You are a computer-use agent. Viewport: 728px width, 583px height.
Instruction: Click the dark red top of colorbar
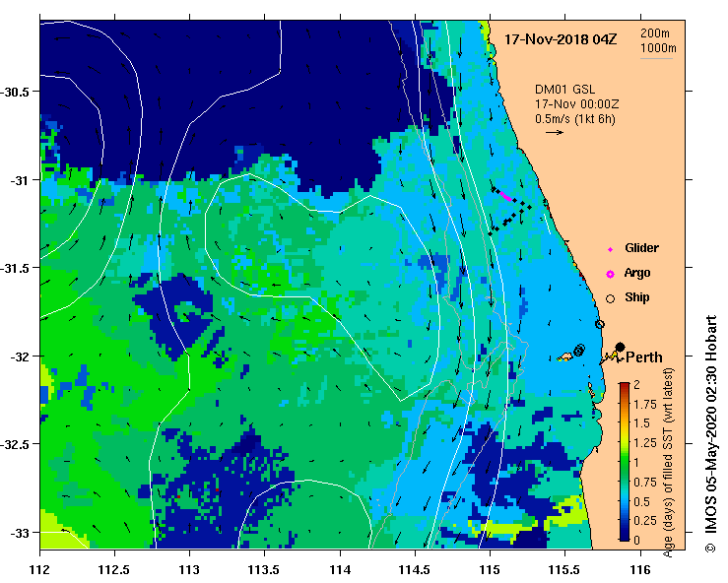click(x=625, y=386)
